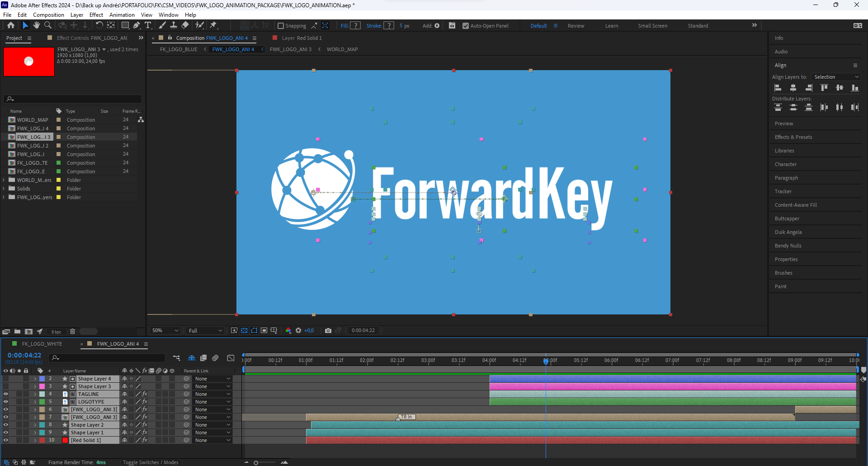Screen dimensions: 868x466
Task: Open the Character panel
Action: tap(786, 164)
